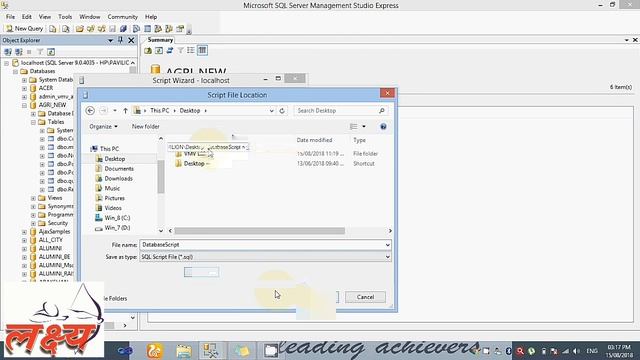Click the change view icon in file dialog
Viewport: 640px width, 360px height.
point(353,127)
